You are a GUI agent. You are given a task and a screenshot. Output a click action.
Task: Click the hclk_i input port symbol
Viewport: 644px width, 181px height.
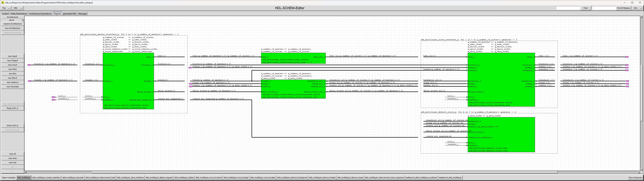(53, 97)
